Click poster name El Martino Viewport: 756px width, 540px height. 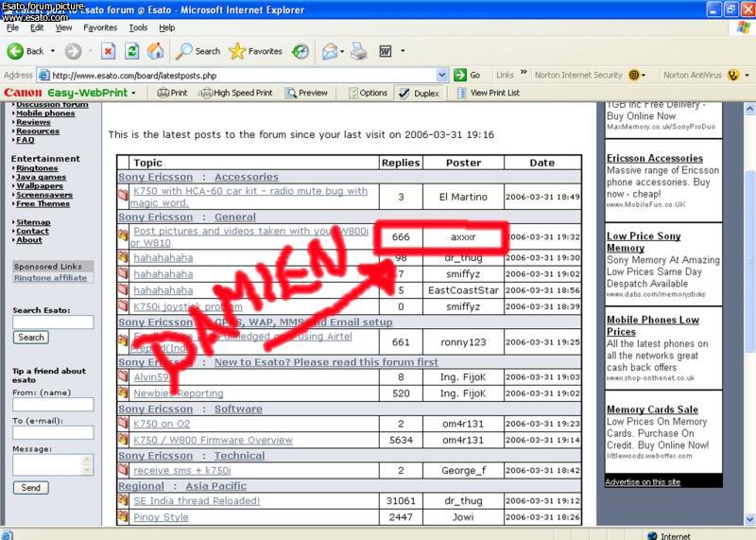[463, 197]
